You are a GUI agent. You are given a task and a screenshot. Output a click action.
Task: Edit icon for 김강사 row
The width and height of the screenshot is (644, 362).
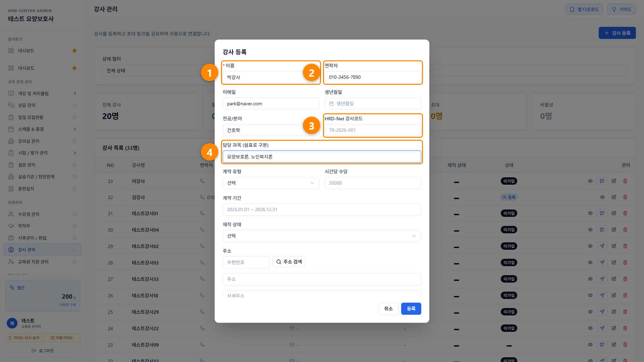[614, 197]
